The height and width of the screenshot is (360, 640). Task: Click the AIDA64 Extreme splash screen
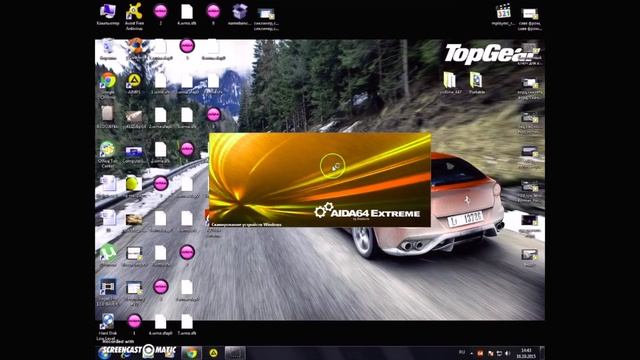pos(320,180)
